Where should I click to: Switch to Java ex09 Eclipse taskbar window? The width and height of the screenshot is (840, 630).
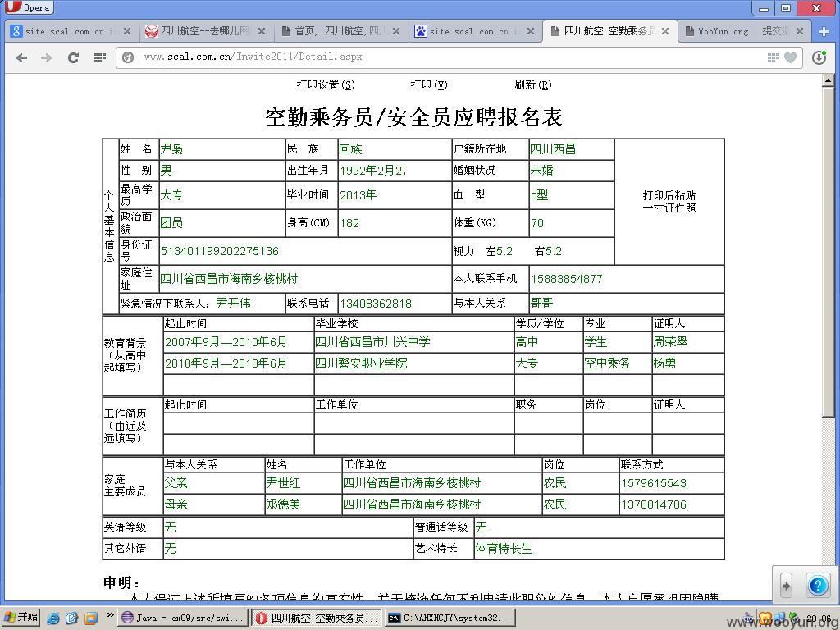click(183, 618)
